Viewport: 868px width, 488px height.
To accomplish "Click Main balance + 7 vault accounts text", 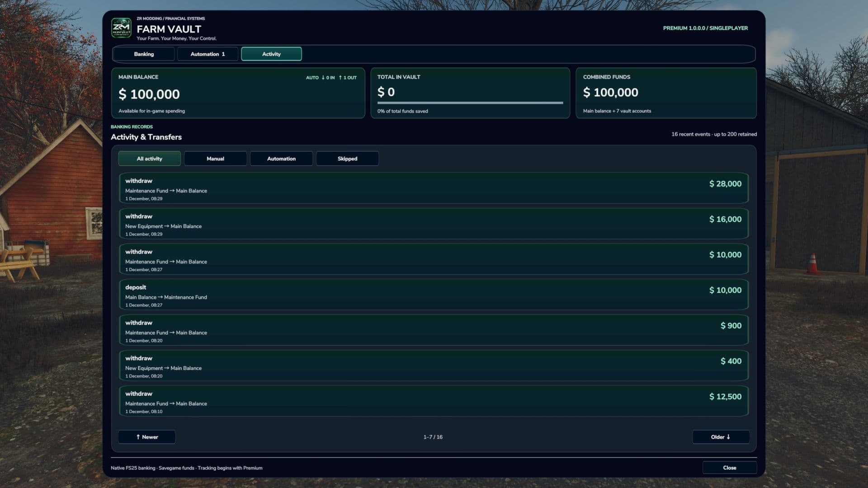I will coord(617,111).
